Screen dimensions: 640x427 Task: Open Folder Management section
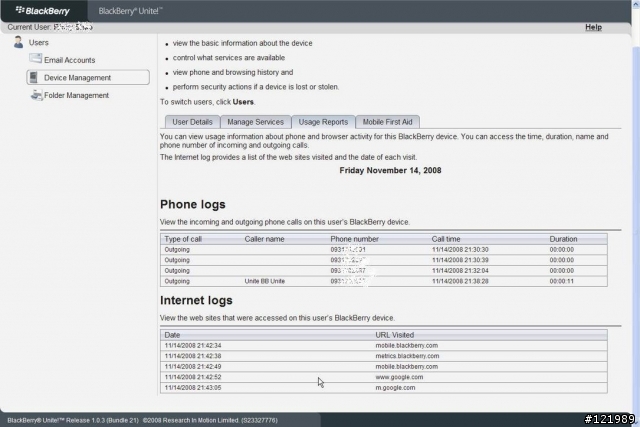tap(76, 95)
